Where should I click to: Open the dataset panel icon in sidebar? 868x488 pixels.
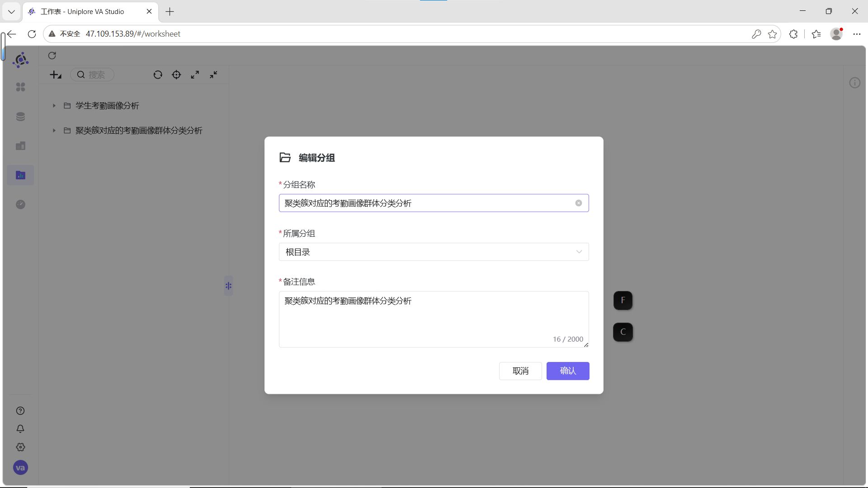(x=20, y=146)
